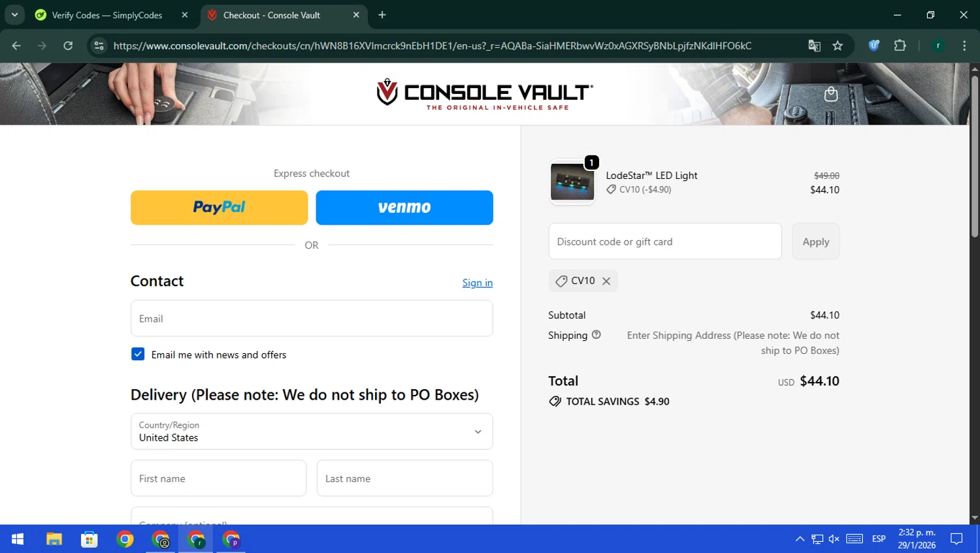
Task: Close the Checkout Console Vault tab
Action: 356,15
